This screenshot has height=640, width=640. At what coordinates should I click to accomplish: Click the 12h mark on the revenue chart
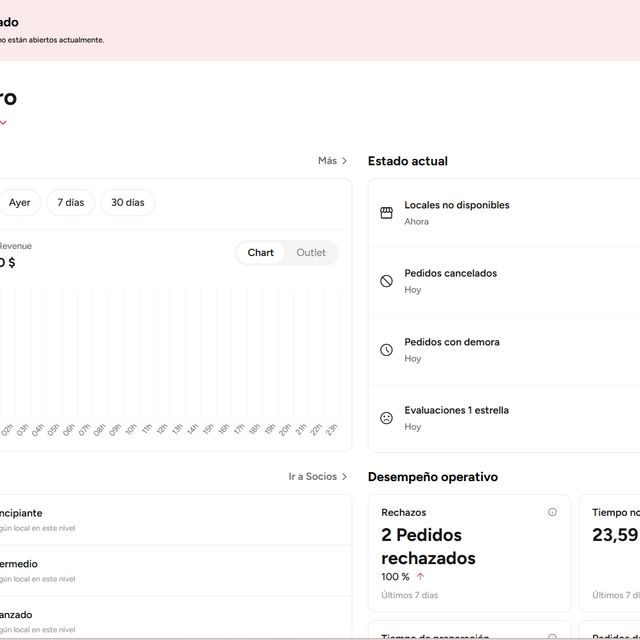162,429
